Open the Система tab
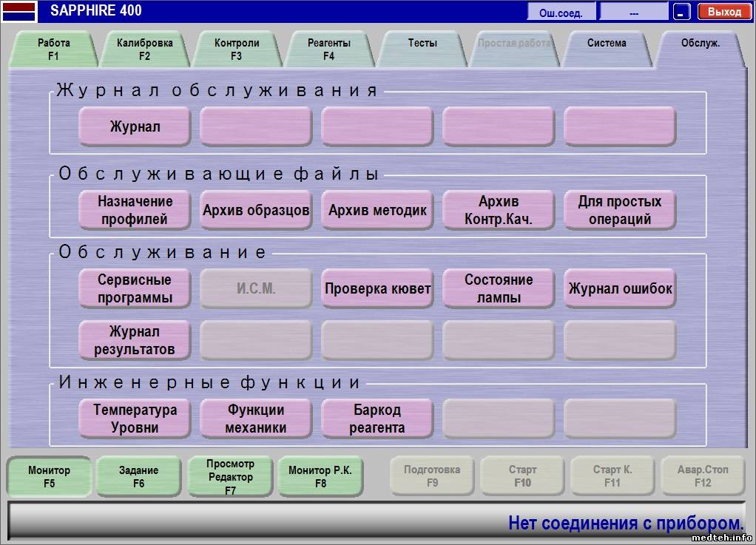 pyautogui.click(x=607, y=44)
